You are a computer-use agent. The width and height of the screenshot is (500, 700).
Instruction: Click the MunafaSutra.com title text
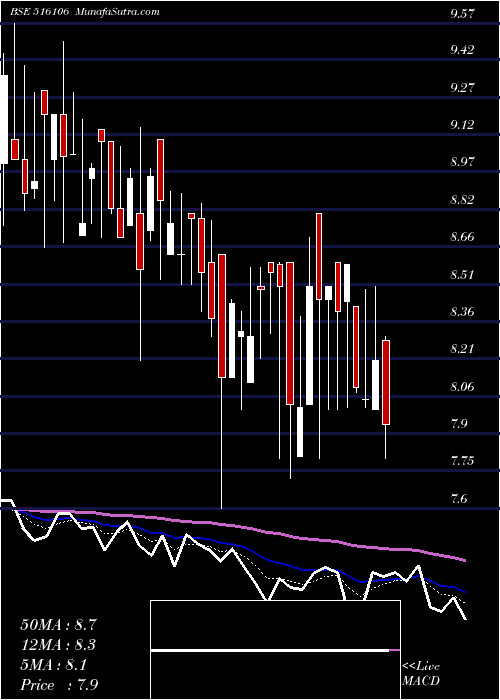click(x=118, y=12)
